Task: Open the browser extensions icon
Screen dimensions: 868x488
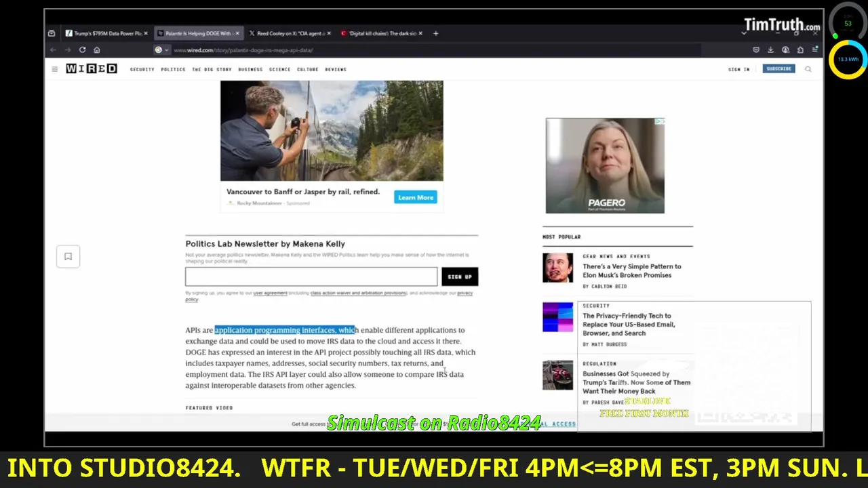Action: (800, 50)
